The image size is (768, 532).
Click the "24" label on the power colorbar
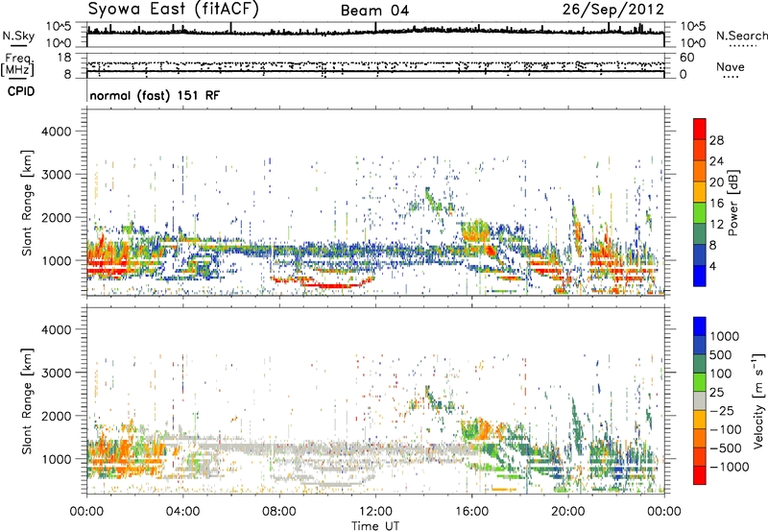716,161
